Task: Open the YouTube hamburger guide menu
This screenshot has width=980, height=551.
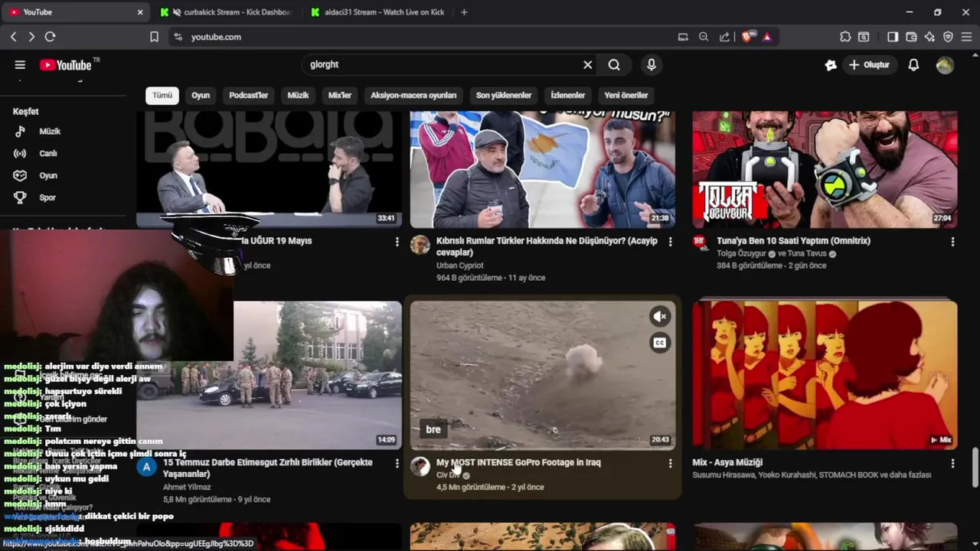Action: [20, 65]
